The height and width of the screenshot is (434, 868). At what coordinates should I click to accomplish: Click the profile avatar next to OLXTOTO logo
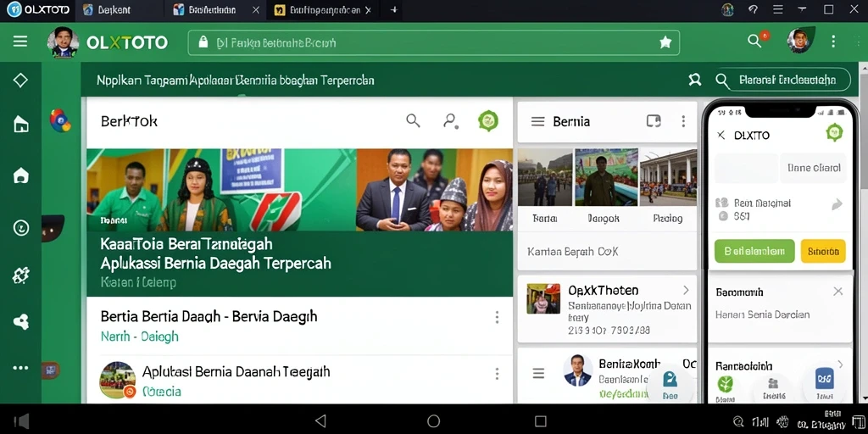pyautogui.click(x=63, y=42)
